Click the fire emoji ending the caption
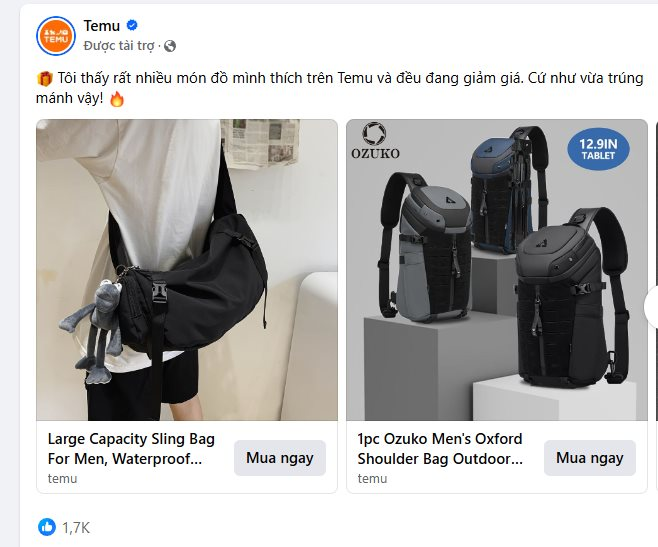Image resolution: width=658 pixels, height=547 pixels. pos(117,98)
